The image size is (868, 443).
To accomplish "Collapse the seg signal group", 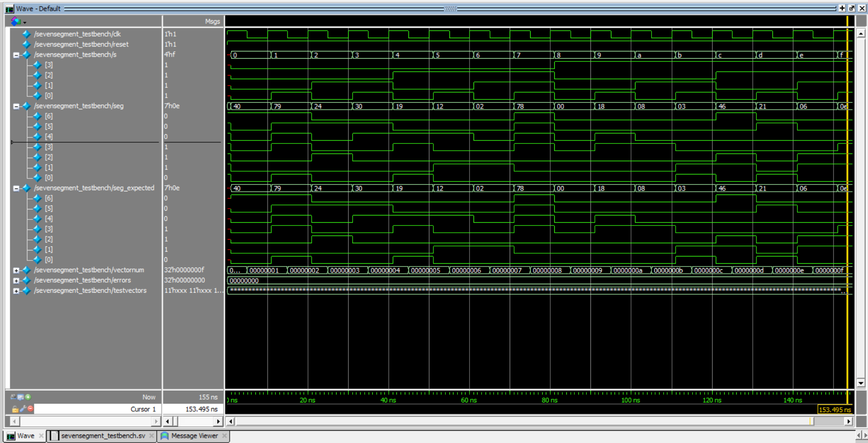I will [x=16, y=106].
